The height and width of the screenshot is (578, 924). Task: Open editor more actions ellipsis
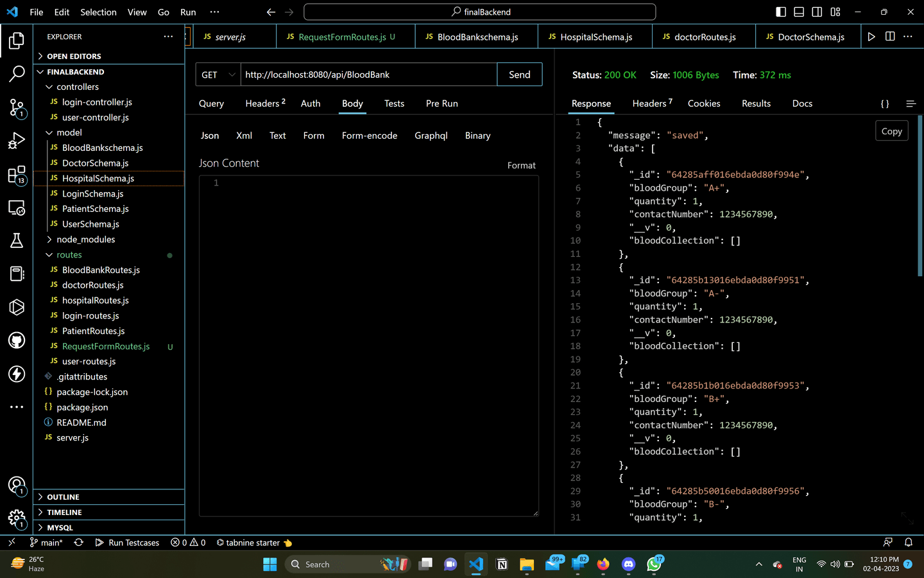[x=908, y=37]
